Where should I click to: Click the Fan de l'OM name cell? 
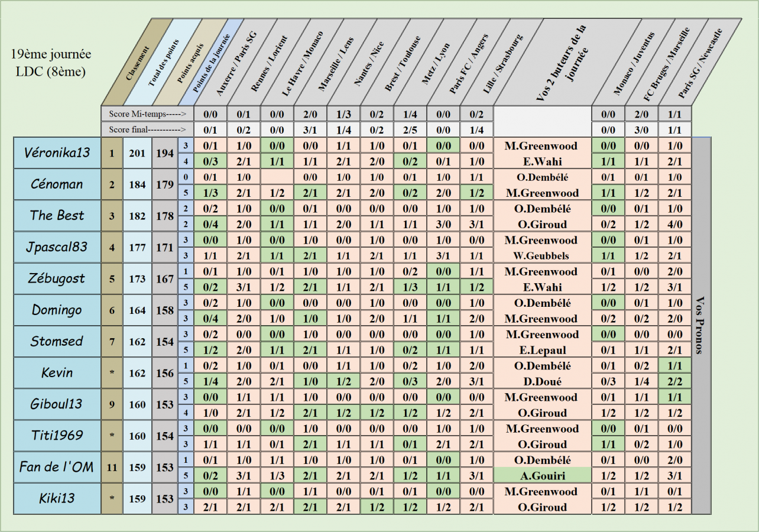(x=57, y=467)
